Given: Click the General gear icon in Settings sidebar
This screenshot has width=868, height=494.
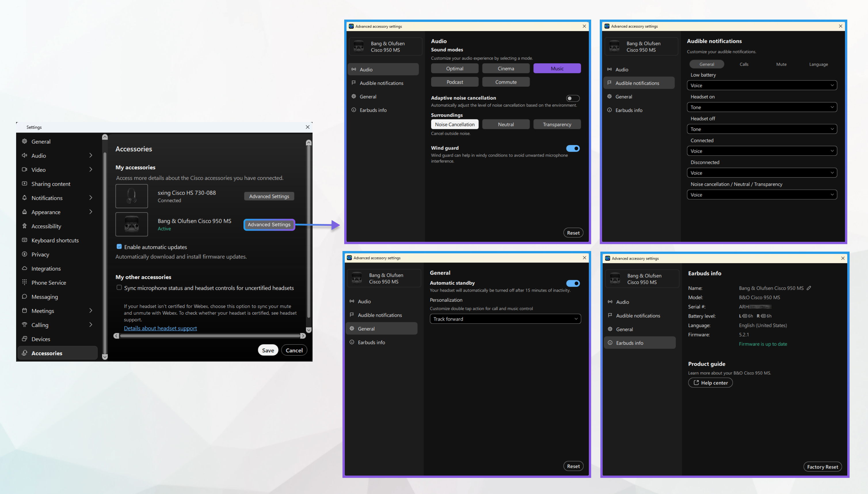Looking at the screenshot, I should pyautogui.click(x=24, y=141).
